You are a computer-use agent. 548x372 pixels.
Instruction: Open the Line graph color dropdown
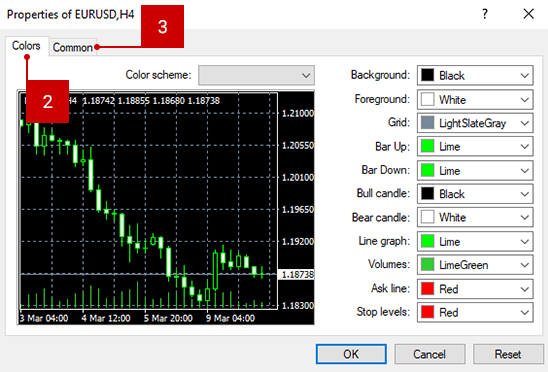[x=475, y=241]
